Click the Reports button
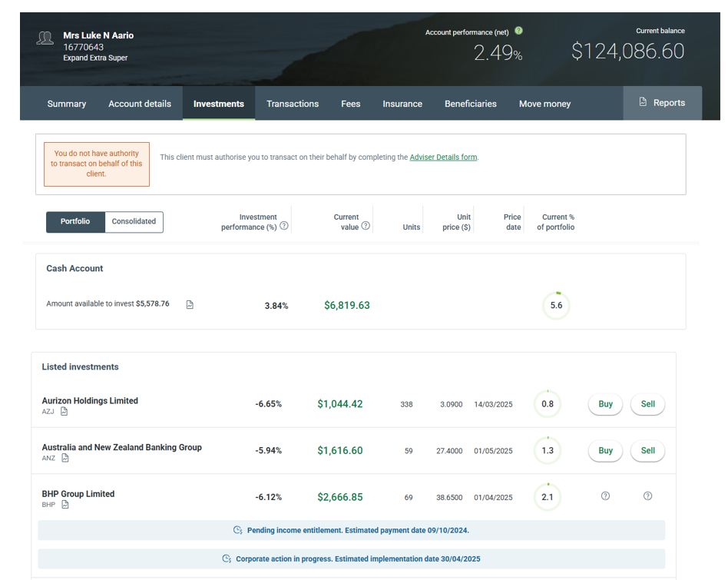Image resolution: width=728 pixels, height=580 pixels. pyautogui.click(x=662, y=103)
